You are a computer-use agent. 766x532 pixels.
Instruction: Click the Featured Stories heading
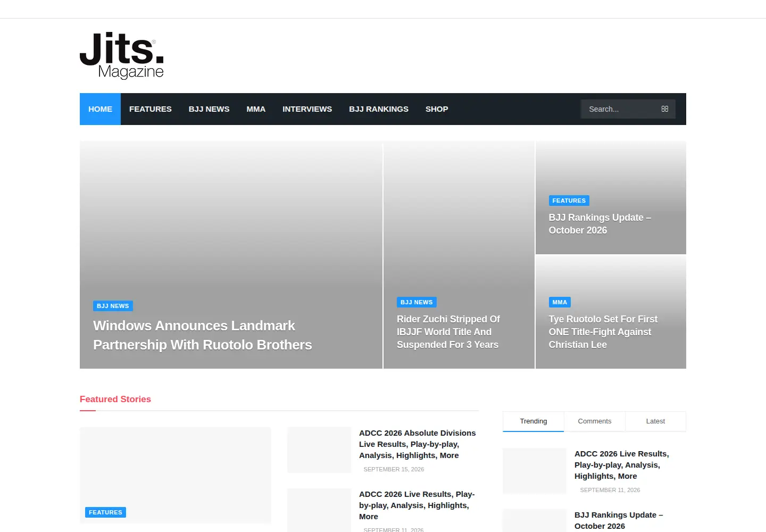point(115,399)
